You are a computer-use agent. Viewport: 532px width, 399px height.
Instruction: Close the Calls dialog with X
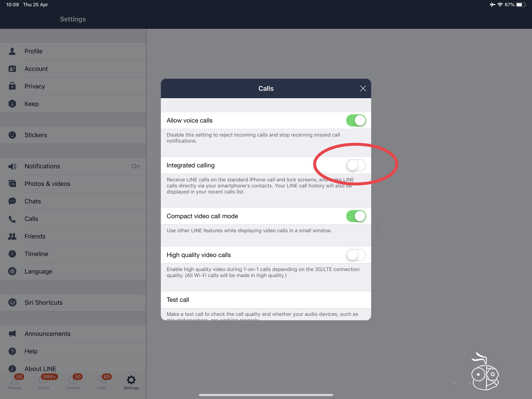pos(363,89)
